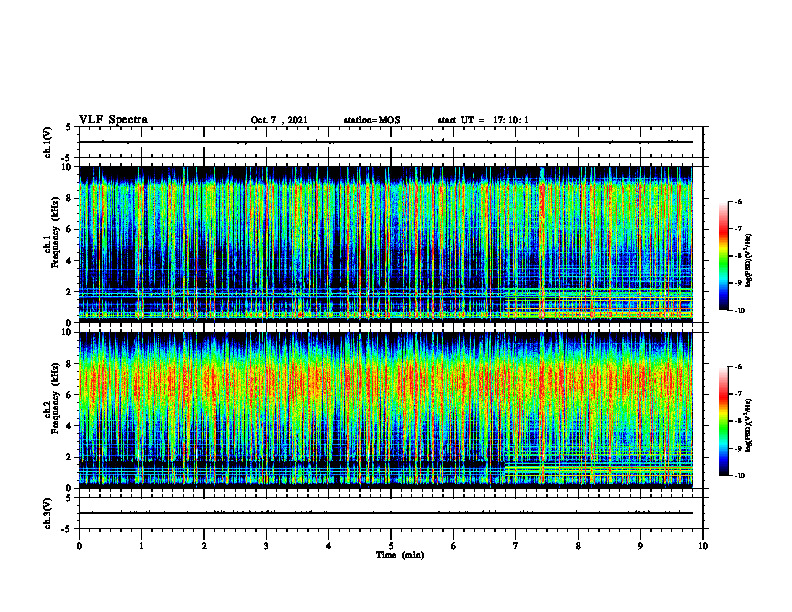Click the ch.3 voltage waveform trace
Viewport: 792px width, 612px height.
(386, 513)
